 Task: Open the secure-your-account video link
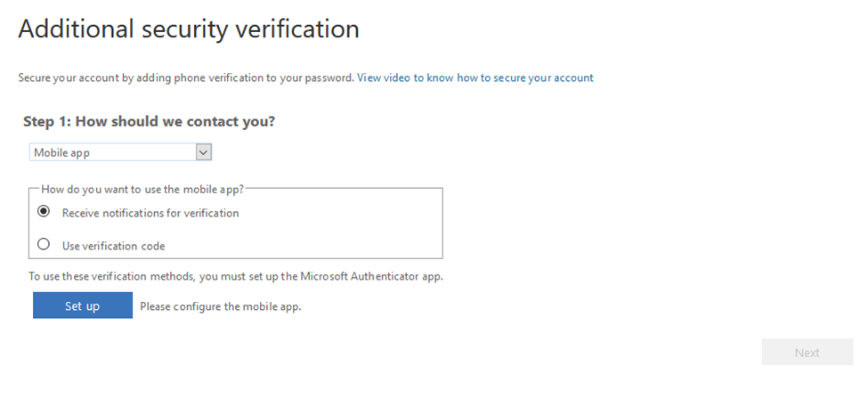(x=475, y=77)
